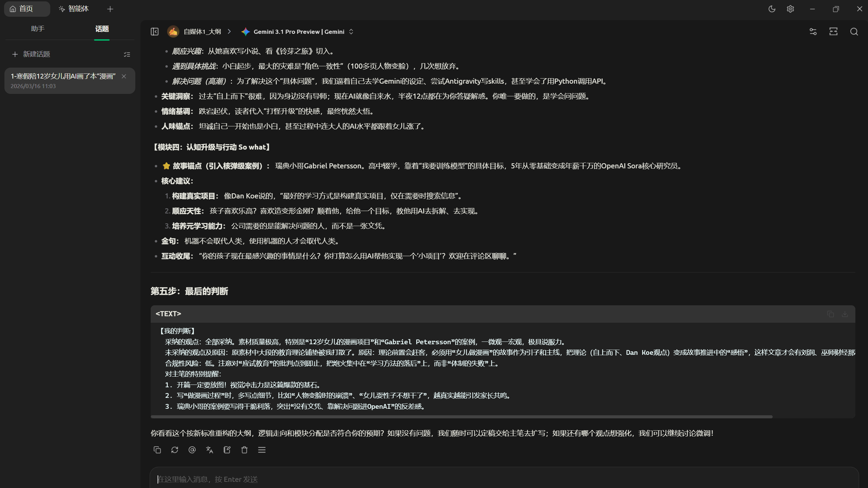The height and width of the screenshot is (488, 868).
Task: Expand the model selector up-down chevron
Action: point(351,32)
